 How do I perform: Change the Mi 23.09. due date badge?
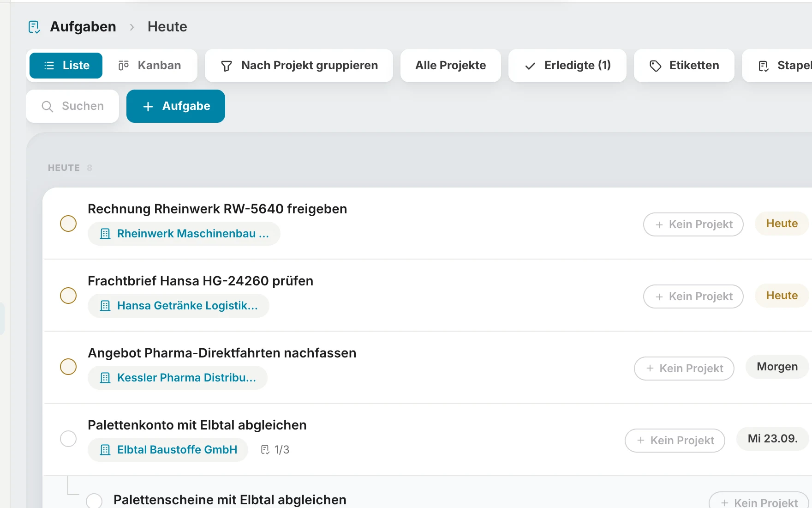(773, 439)
